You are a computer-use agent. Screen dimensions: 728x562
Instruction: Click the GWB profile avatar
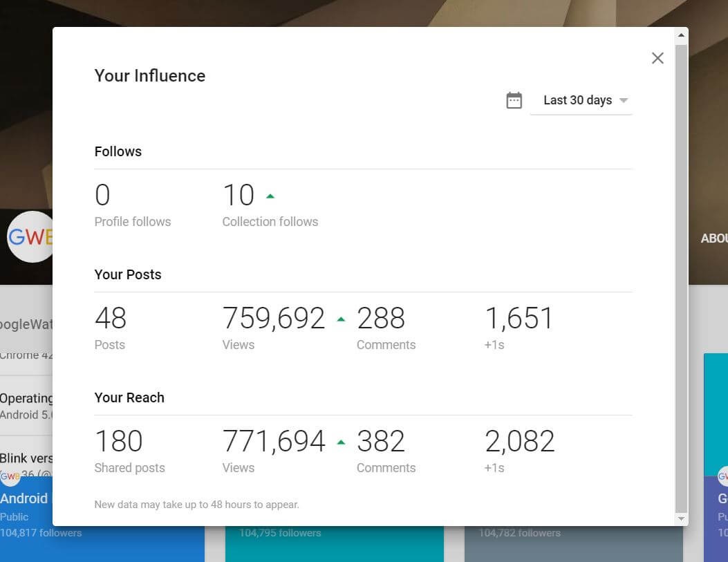pos(28,237)
